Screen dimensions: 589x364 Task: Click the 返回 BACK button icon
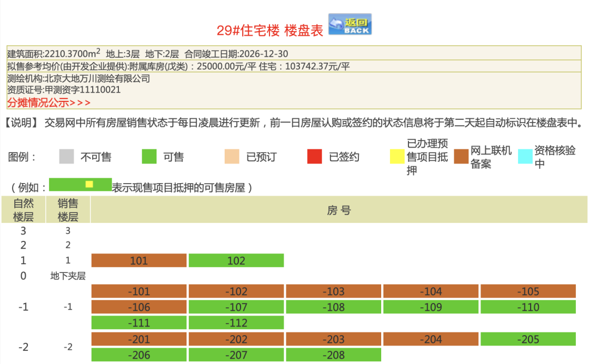(x=350, y=25)
